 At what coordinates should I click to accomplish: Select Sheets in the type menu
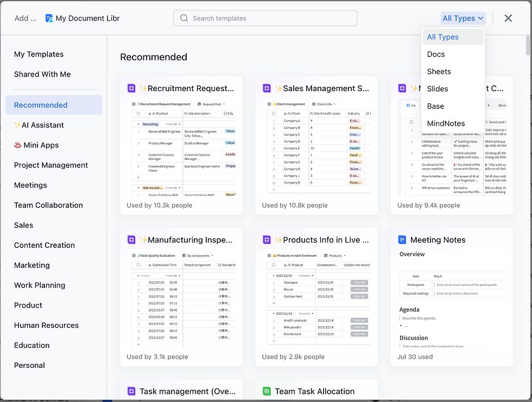(453, 72)
